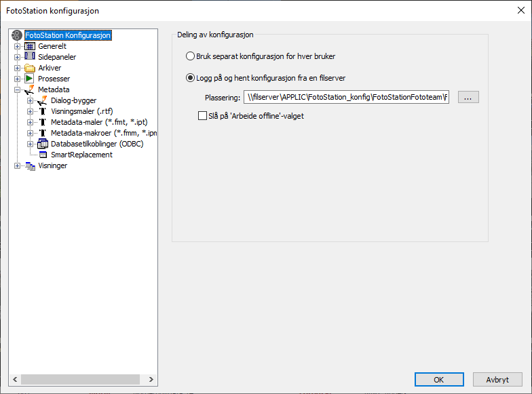The height and width of the screenshot is (394, 532).
Task: Click the Plassering path input field
Action: click(346, 98)
